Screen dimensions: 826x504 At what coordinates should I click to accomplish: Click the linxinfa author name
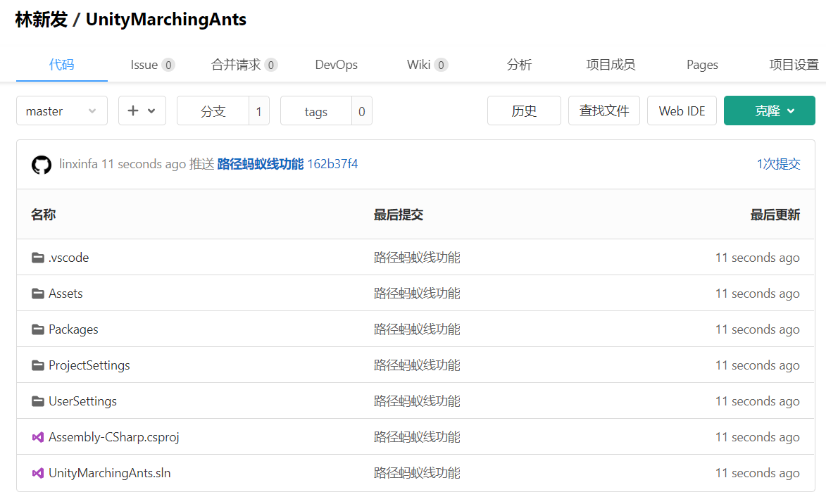[78, 164]
